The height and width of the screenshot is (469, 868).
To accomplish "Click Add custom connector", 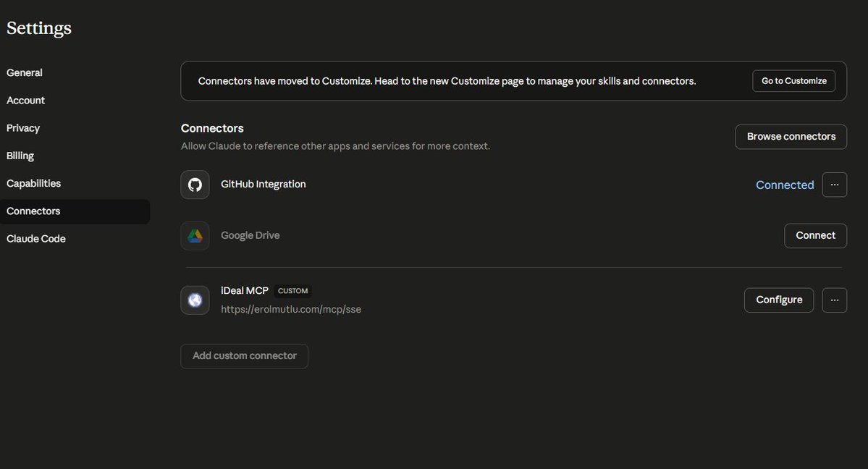I will point(244,356).
